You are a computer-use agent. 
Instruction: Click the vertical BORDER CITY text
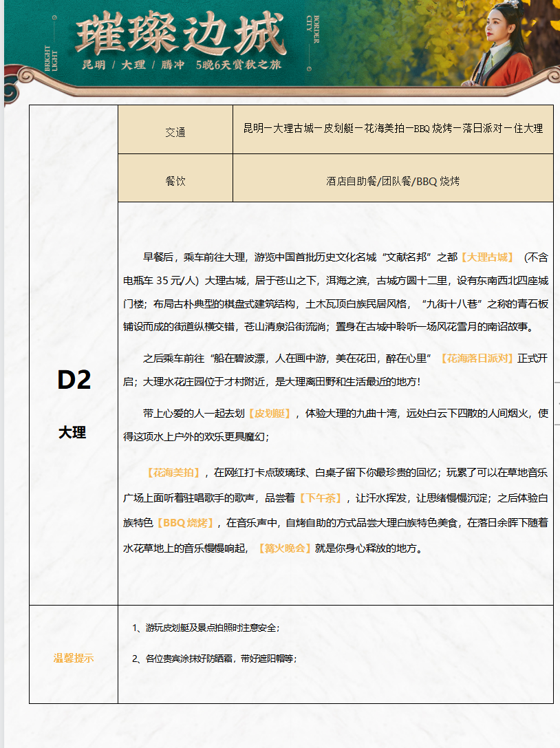[x=312, y=30]
